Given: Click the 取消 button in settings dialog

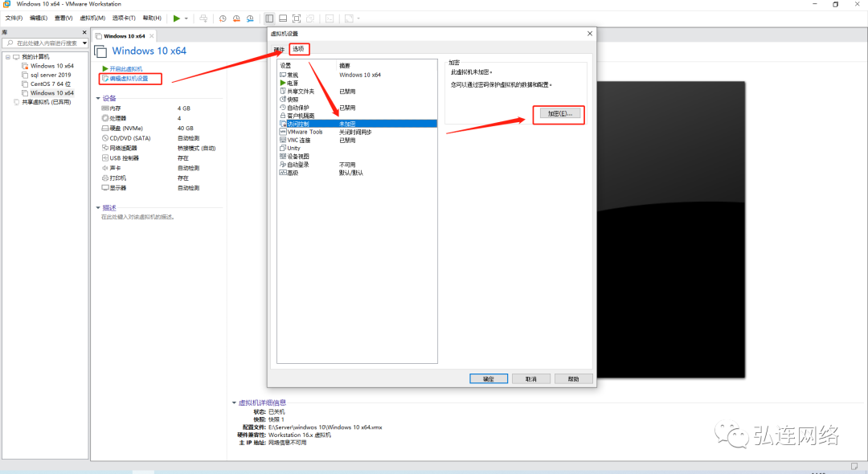Looking at the screenshot, I should click(x=531, y=379).
